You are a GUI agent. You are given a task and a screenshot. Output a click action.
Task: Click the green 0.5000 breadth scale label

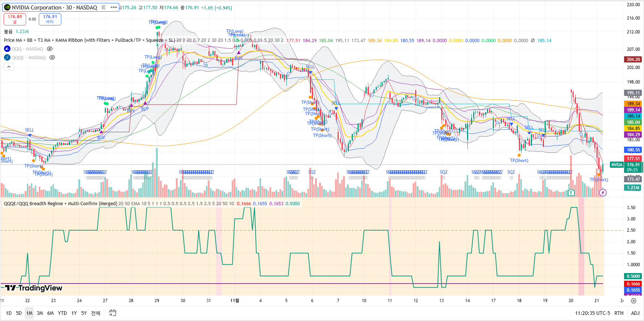pos(633,276)
